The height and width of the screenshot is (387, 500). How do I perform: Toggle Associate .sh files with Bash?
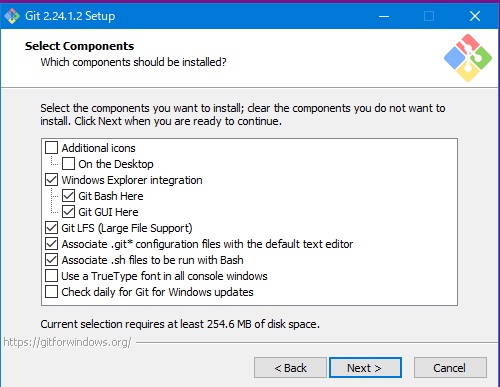(51, 260)
